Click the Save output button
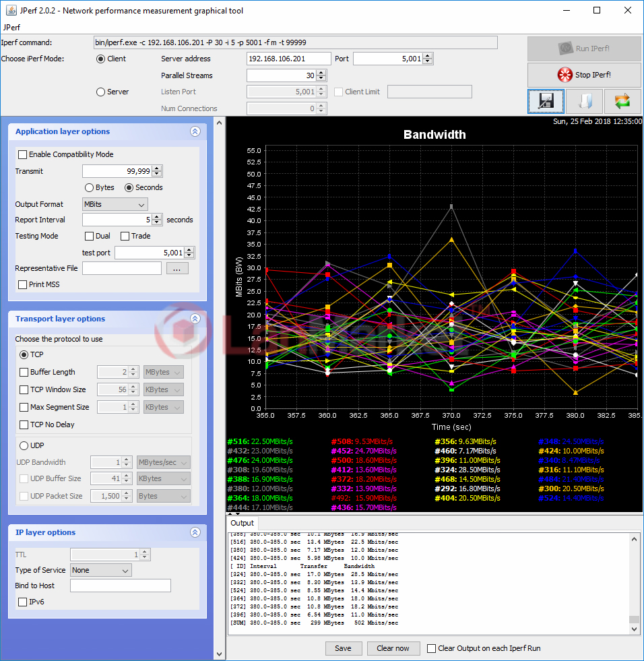Viewport: 644px width, 661px height. coord(343,648)
